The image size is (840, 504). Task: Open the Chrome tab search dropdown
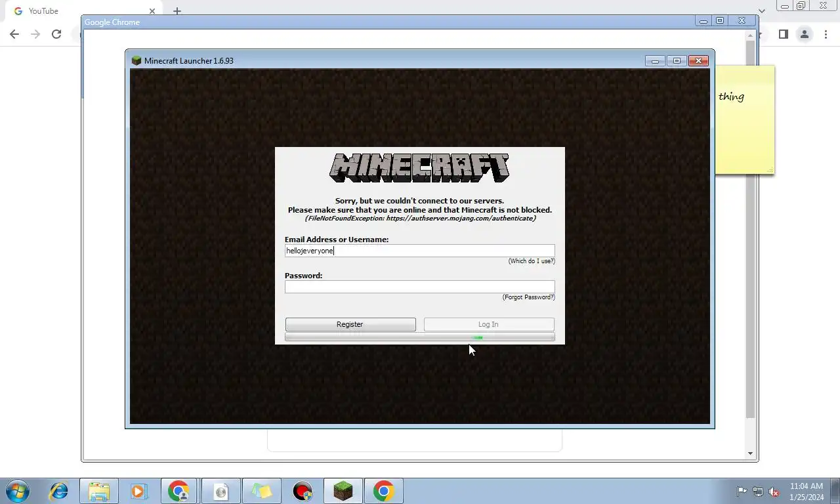pos(761,11)
